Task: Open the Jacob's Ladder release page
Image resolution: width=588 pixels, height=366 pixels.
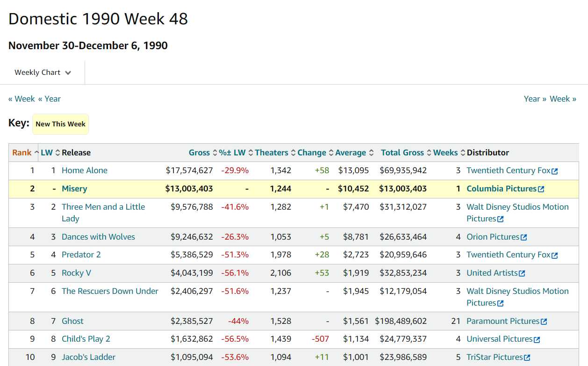Action: [88, 357]
